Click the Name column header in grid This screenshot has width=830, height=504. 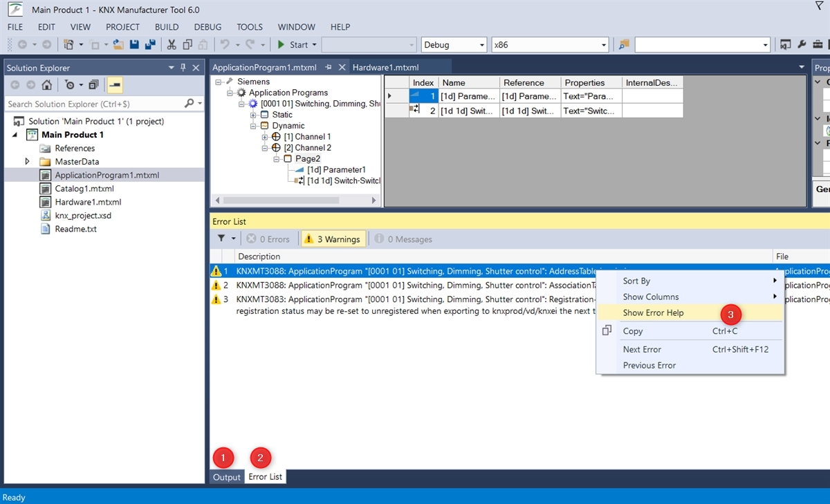click(x=469, y=82)
